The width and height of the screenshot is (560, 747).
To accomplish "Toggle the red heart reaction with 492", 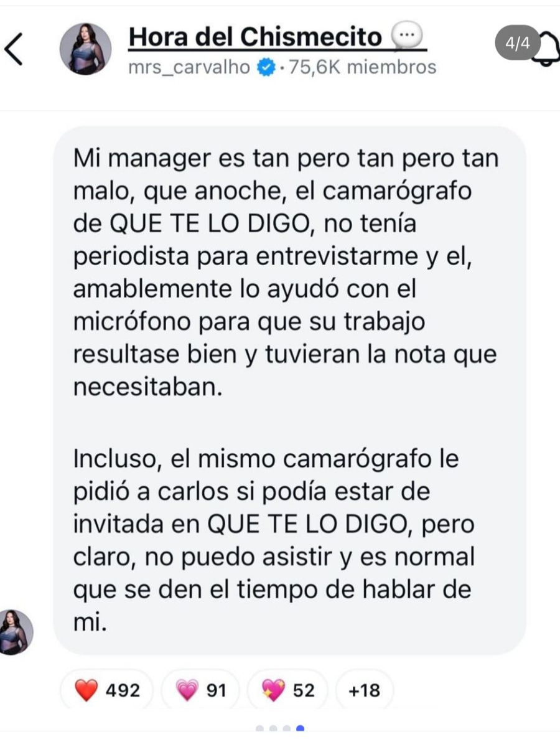I will click(x=106, y=690).
